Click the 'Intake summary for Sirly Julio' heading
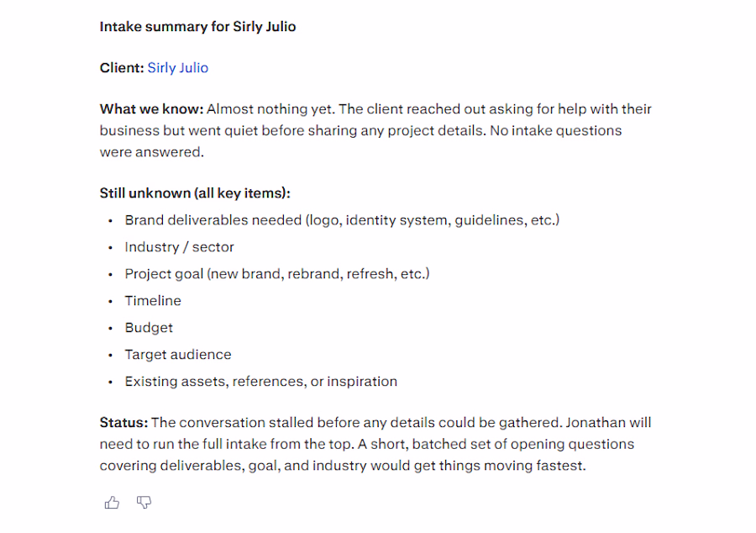 (197, 27)
